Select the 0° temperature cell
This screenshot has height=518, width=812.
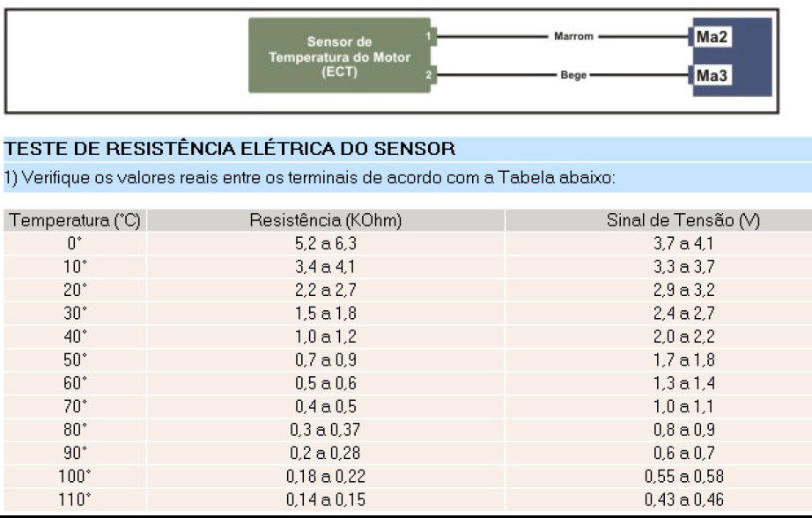coord(75,243)
